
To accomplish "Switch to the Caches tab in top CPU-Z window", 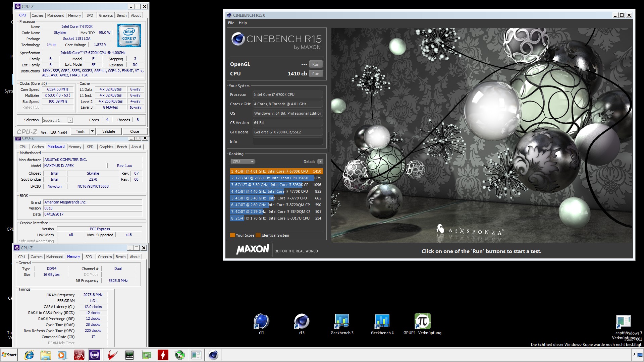I will (37, 15).
